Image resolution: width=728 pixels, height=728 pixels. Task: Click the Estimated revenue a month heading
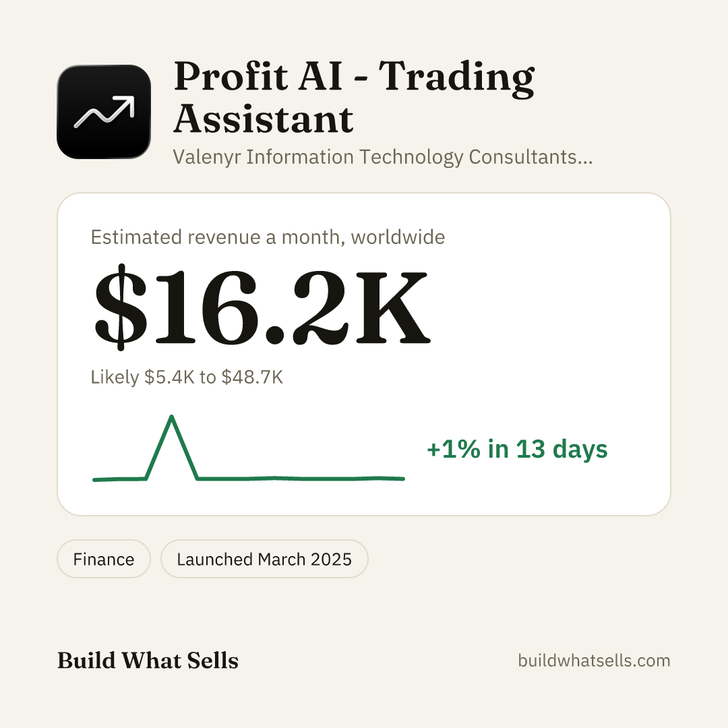tap(268, 237)
